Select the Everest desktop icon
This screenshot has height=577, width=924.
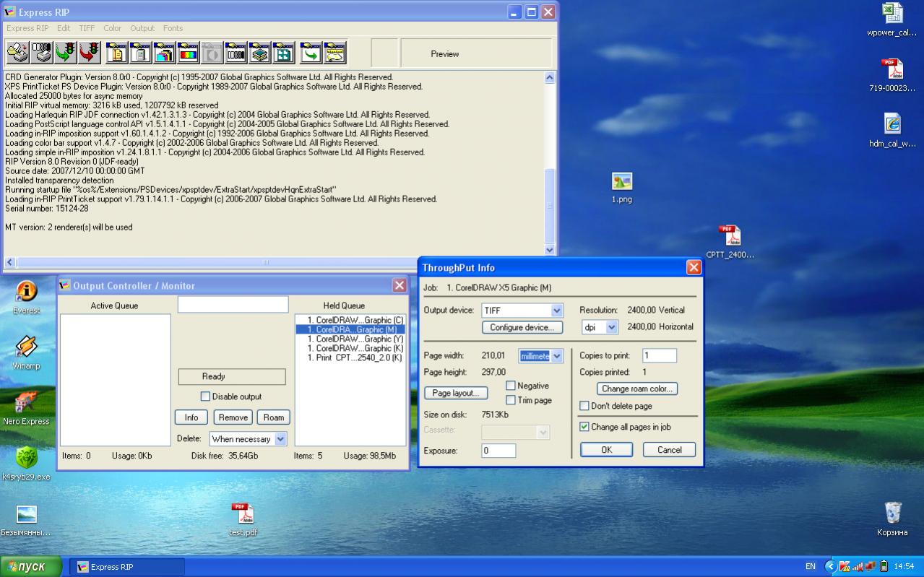pyautogui.click(x=26, y=297)
